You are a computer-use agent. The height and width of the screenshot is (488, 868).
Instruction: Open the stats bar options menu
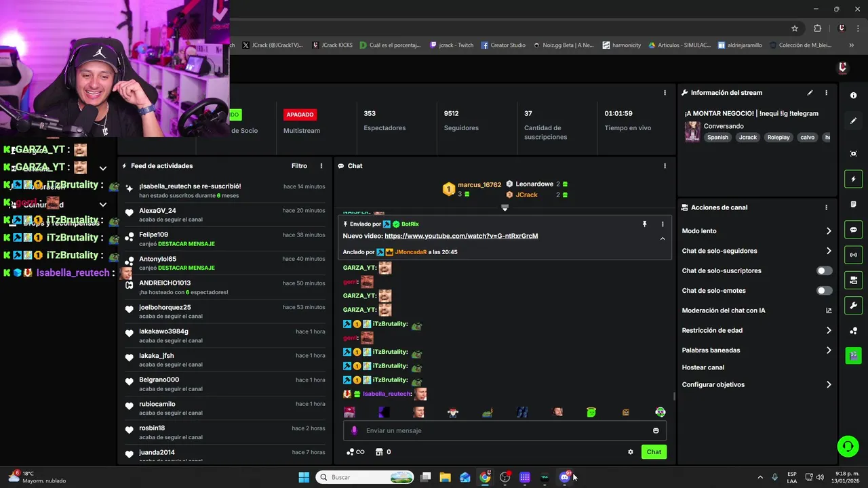click(665, 93)
